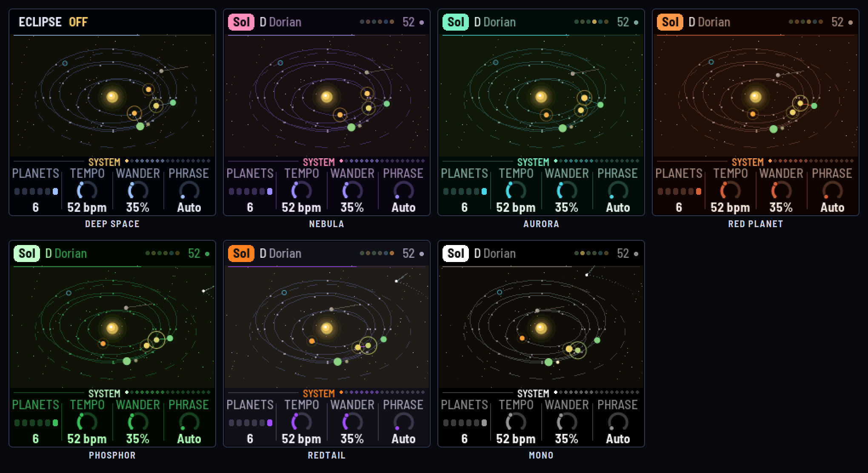Screen dimensions: 868x473
Task: Click the white Sol badge in Mono panel
Action: point(455,253)
